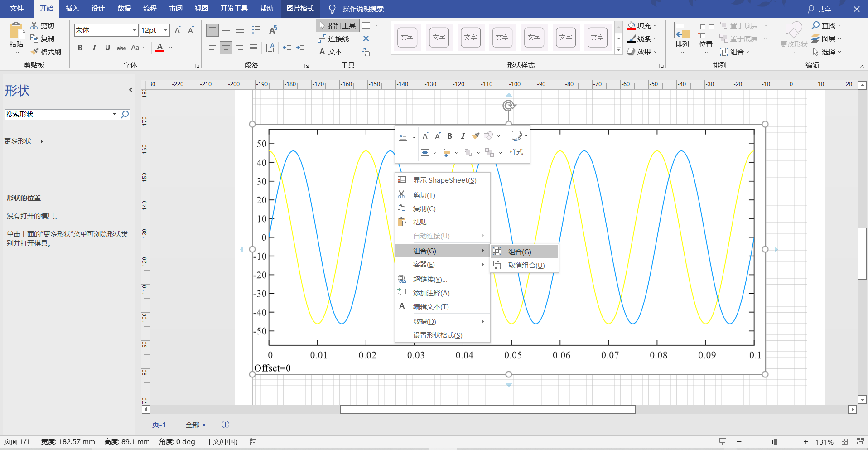Viewport: 868px width, 450px height.
Task: Click the connection point X tool icon
Action: [x=366, y=39]
